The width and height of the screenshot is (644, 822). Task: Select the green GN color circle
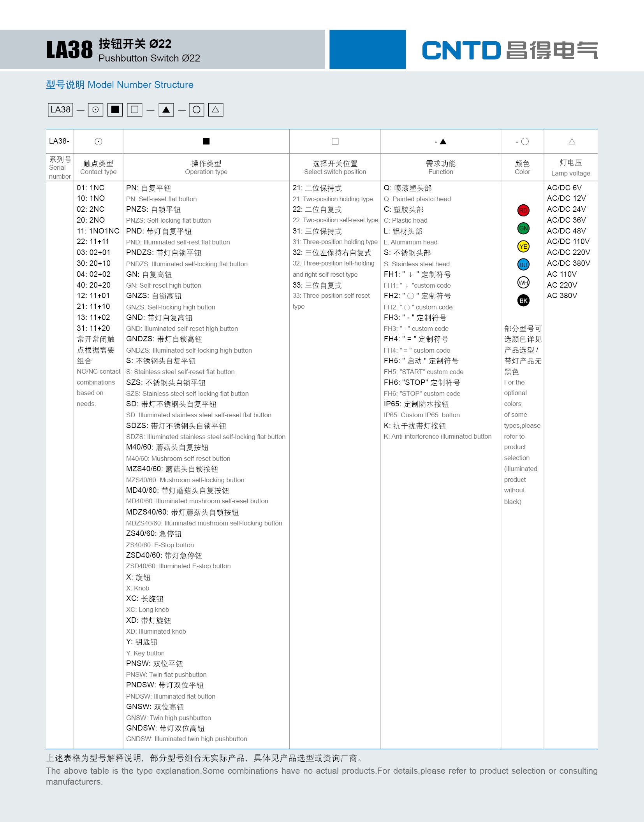point(523,228)
